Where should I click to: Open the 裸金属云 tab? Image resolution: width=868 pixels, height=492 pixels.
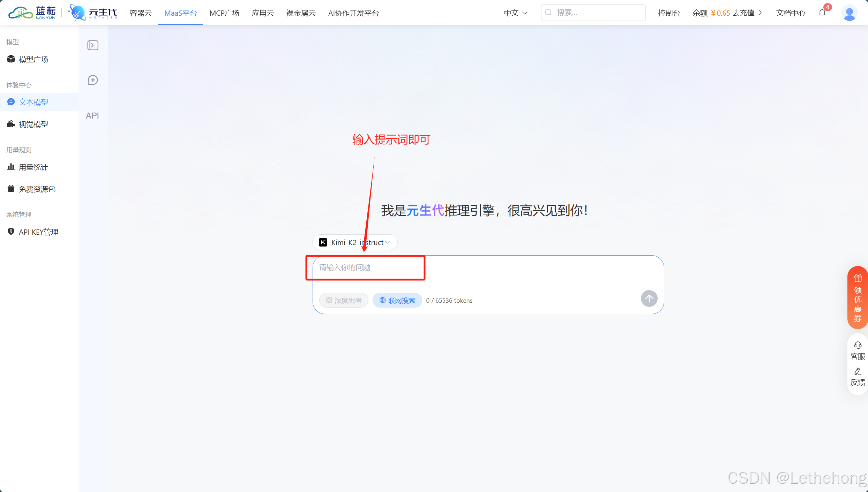[x=301, y=13]
